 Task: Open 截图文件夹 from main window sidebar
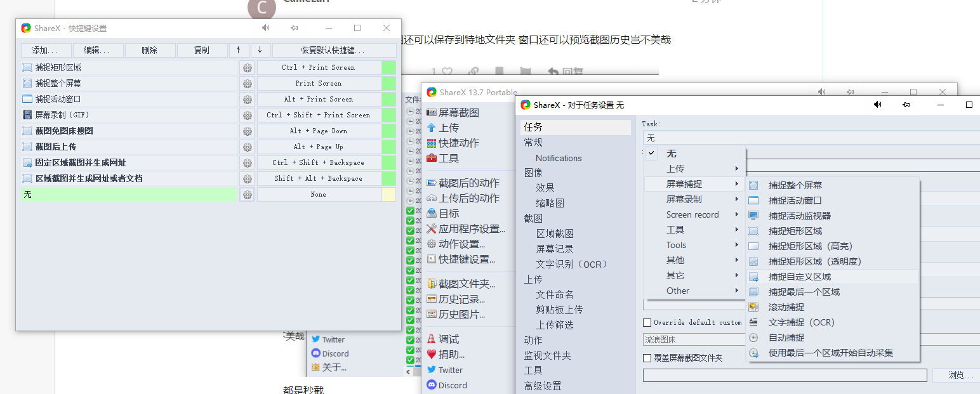click(x=466, y=284)
